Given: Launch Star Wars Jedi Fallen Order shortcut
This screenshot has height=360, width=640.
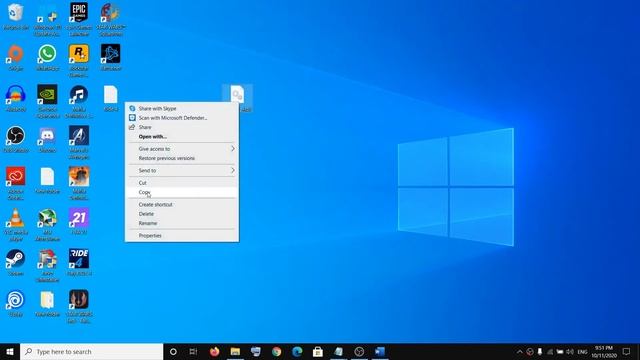Looking at the screenshot, I should (x=79, y=306).
